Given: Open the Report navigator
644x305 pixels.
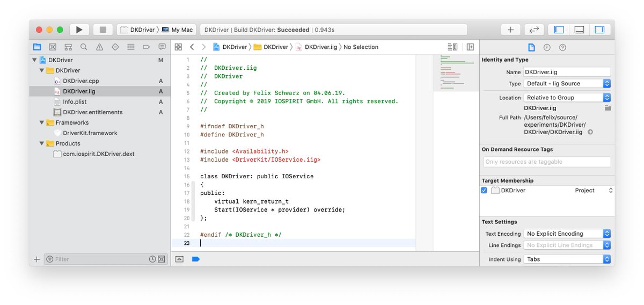Looking at the screenshot, I should 162,47.
